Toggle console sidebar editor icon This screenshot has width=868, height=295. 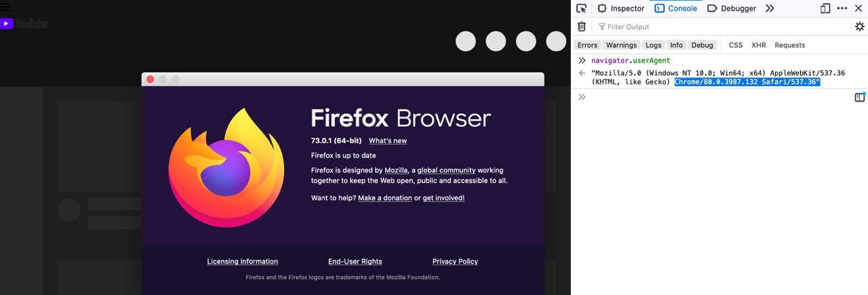859,97
